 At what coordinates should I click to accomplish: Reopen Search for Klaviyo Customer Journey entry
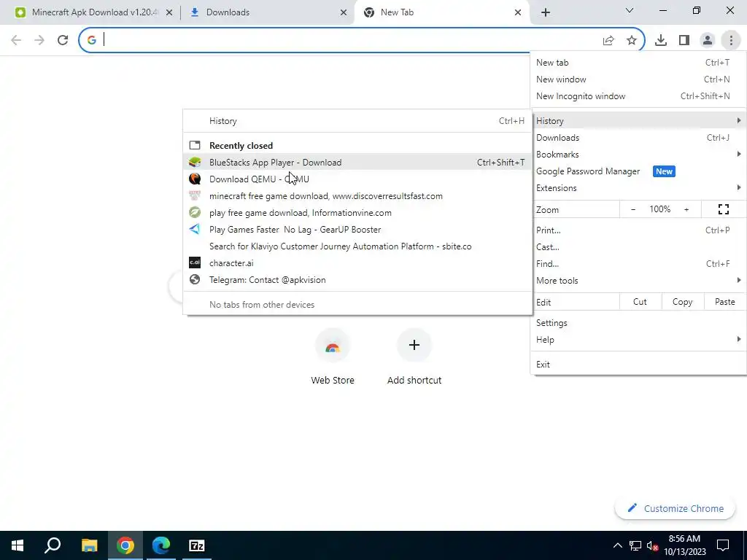coord(357,246)
